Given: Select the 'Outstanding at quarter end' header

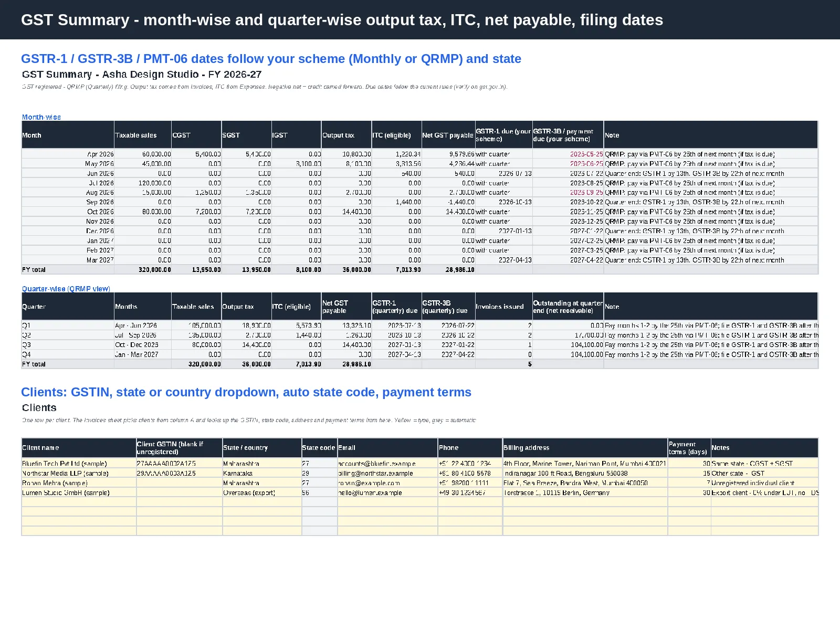Looking at the screenshot, I should pyautogui.click(x=568, y=307).
